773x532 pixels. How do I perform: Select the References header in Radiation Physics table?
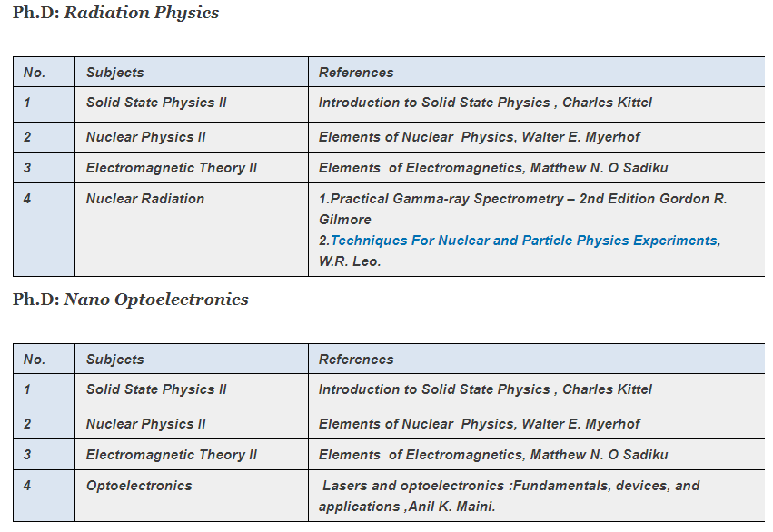tap(356, 73)
